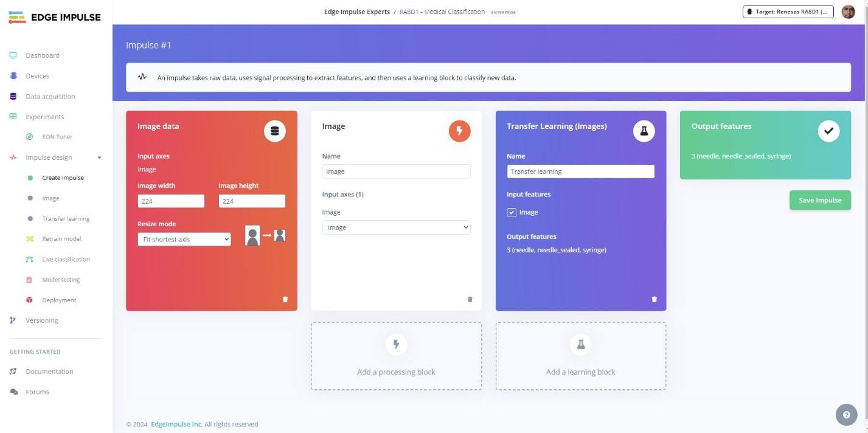Click the Forums chat icon
The height and width of the screenshot is (433, 868).
click(x=13, y=392)
